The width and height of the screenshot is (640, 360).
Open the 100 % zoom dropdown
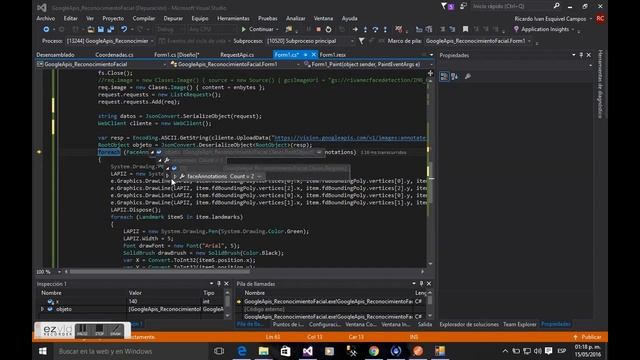(x=59, y=271)
